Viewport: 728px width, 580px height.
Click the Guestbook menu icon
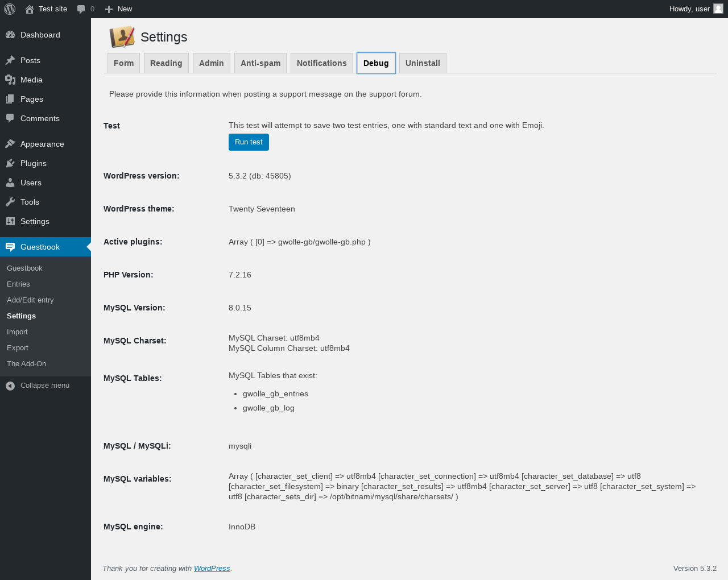[10, 247]
